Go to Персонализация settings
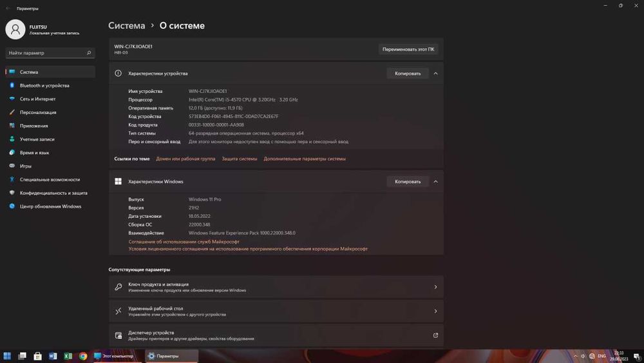644x363 pixels. [x=37, y=112]
